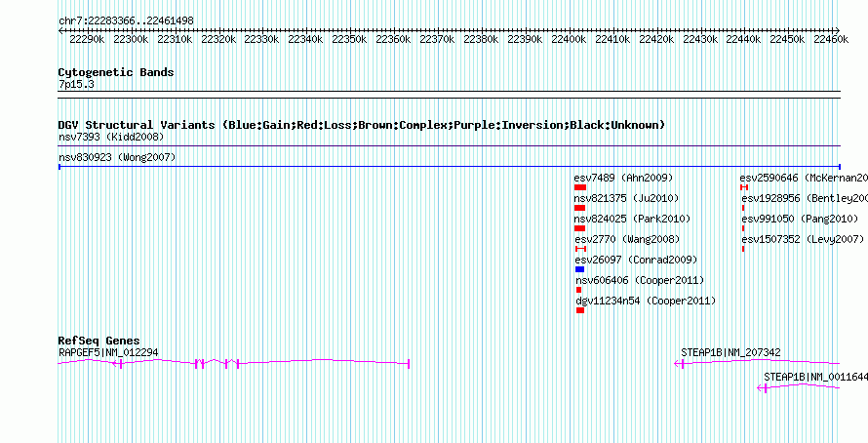Open the esv1507352 (Levy2007) variant label
This screenshot has width=868, height=443.
click(803, 239)
